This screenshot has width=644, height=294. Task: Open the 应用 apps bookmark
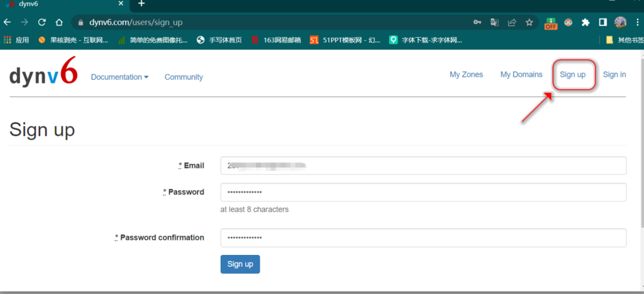pos(16,40)
